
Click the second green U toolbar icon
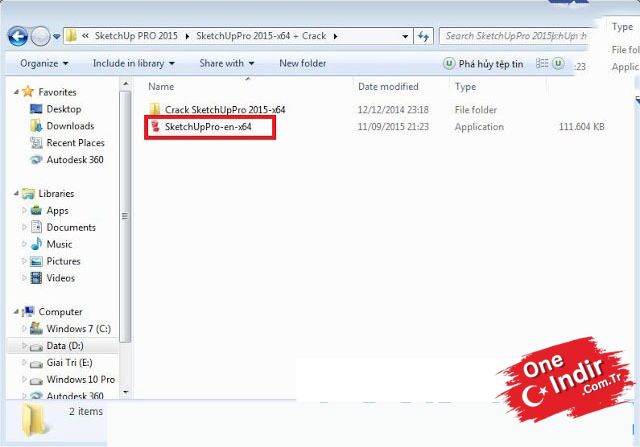click(558, 64)
